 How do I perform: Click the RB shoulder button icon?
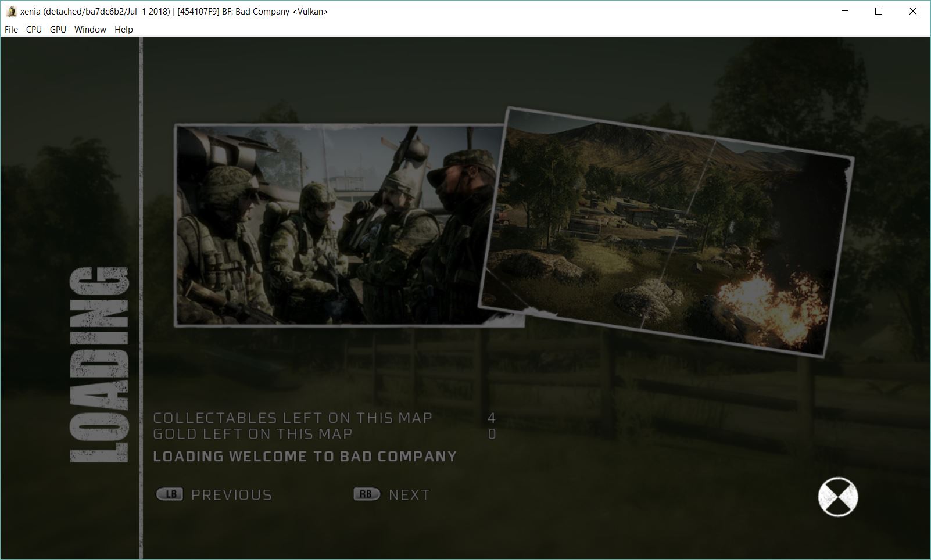pyautogui.click(x=366, y=493)
